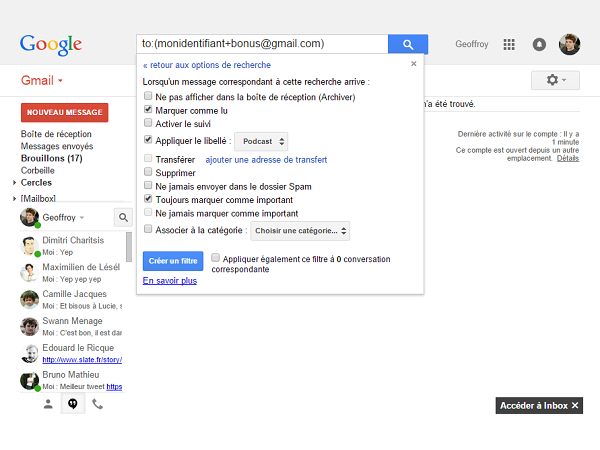
Task: Open Geoffroy chat status dropdown arrow
Action: [x=82, y=218]
